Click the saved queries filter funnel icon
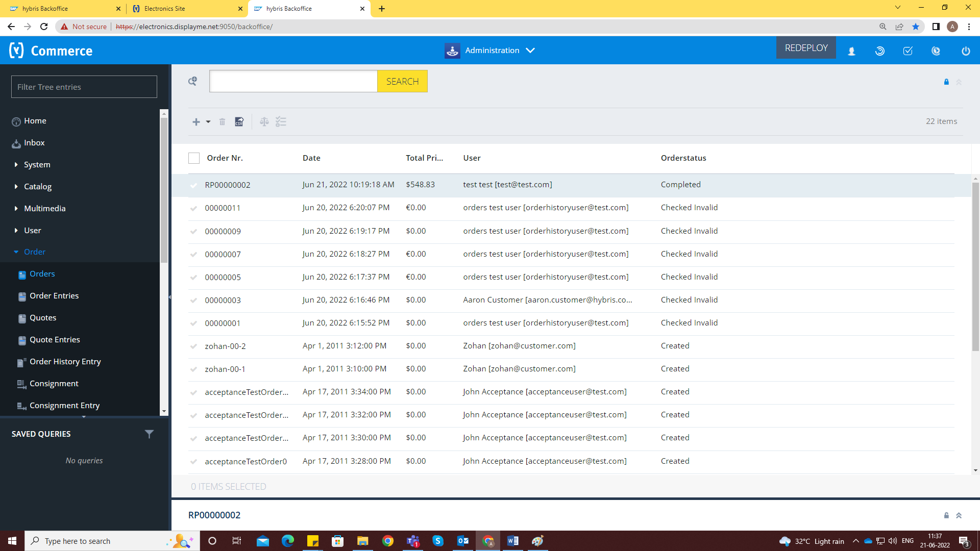 149,434
